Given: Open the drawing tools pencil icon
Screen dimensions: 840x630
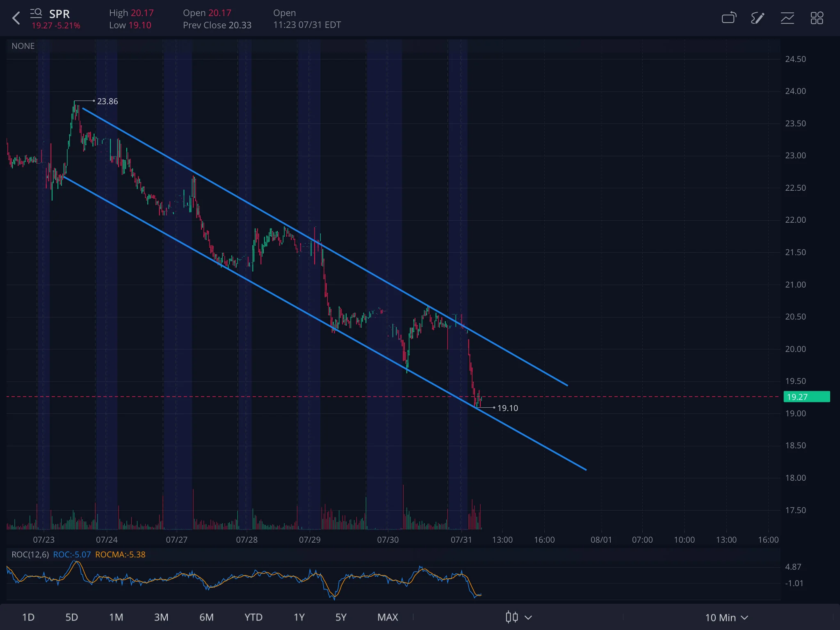Looking at the screenshot, I should point(758,18).
